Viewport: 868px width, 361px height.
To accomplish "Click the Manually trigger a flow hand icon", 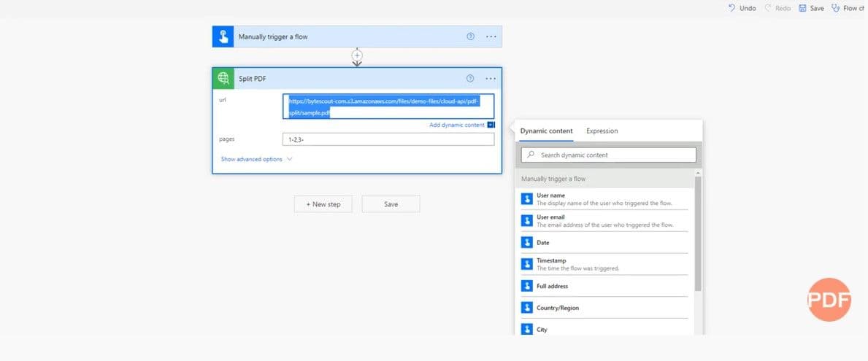I will pos(223,36).
